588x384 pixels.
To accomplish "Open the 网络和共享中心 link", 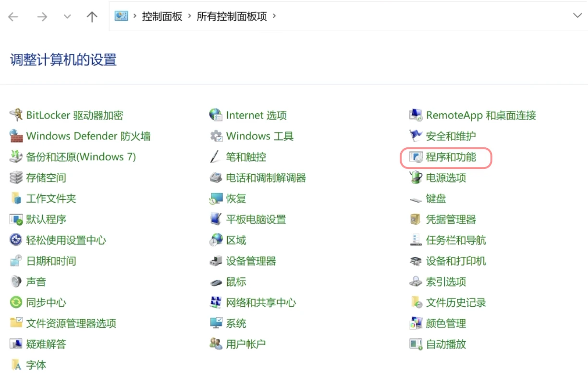I will (261, 303).
